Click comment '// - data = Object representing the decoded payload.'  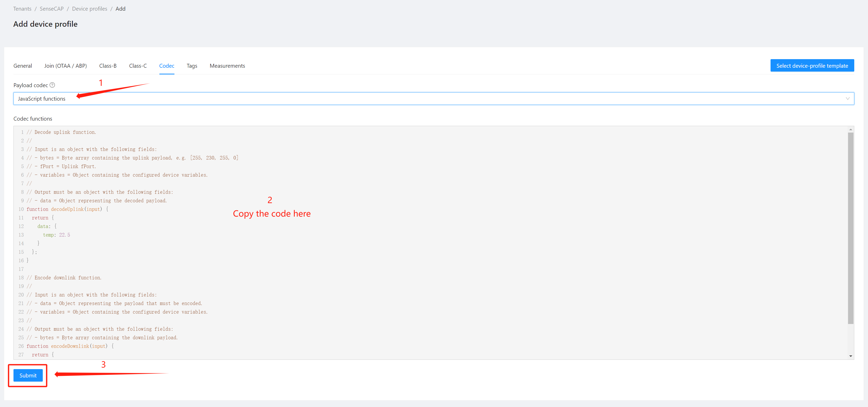97,201
